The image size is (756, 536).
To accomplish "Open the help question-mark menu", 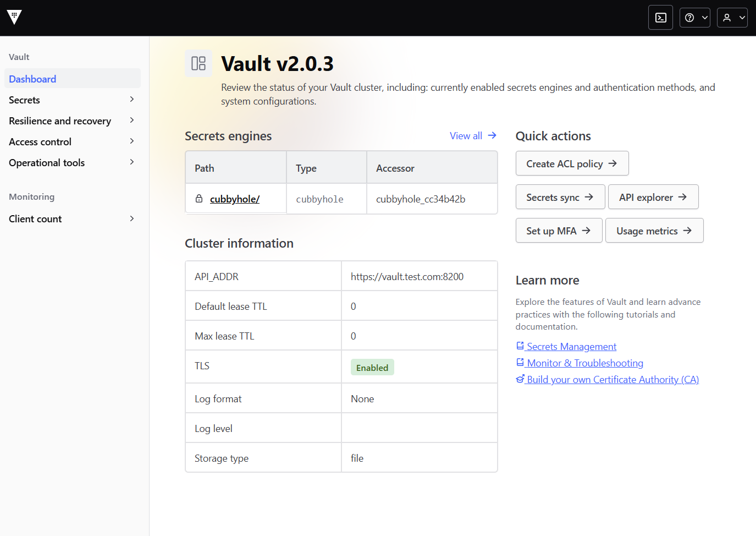I will pyautogui.click(x=695, y=18).
